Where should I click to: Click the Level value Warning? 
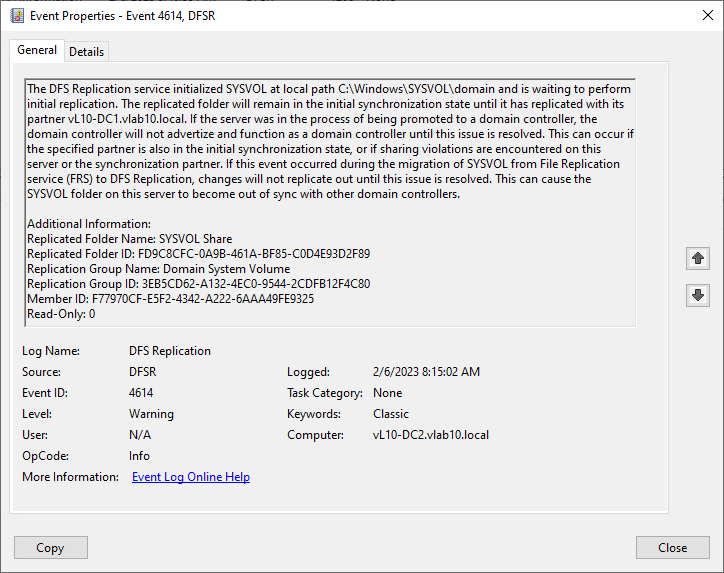click(151, 414)
